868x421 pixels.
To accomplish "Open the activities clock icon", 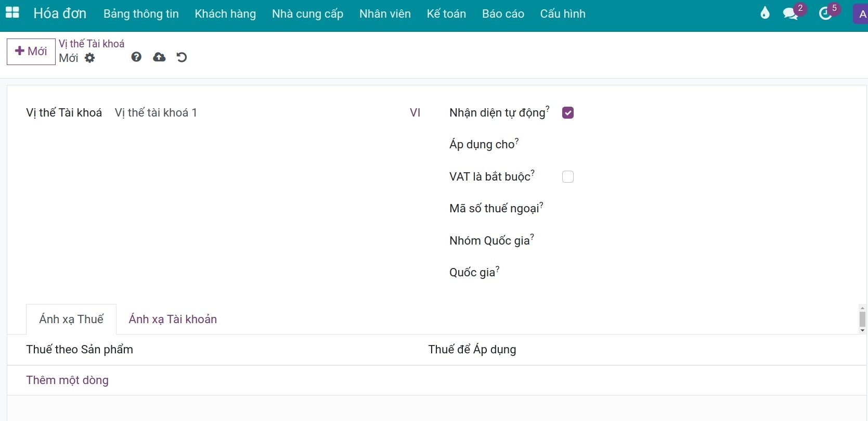I will [x=825, y=14].
